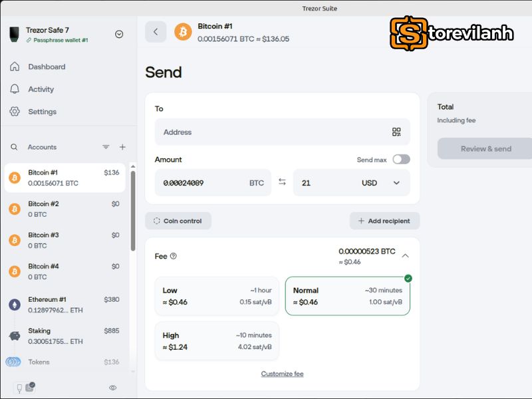The height and width of the screenshot is (399, 532).
Task: Search accounts with the magnifier icon
Action: point(14,147)
